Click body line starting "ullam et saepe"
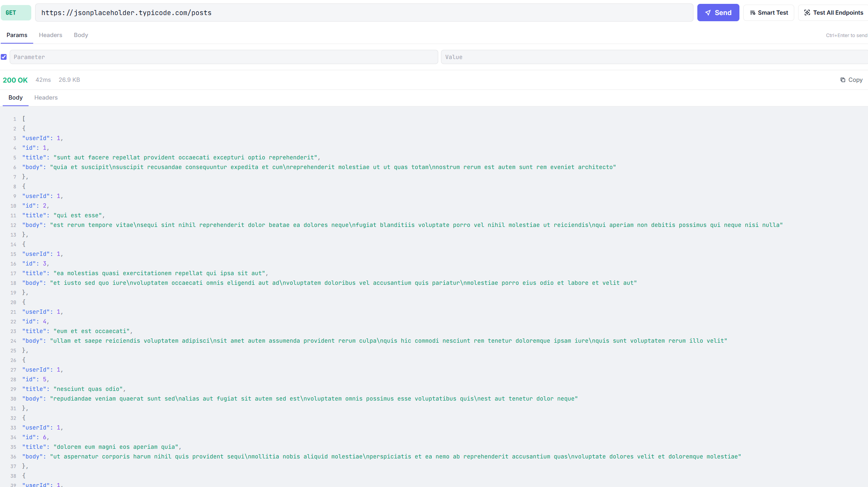Viewport: 868px width, 487px height. click(x=375, y=341)
